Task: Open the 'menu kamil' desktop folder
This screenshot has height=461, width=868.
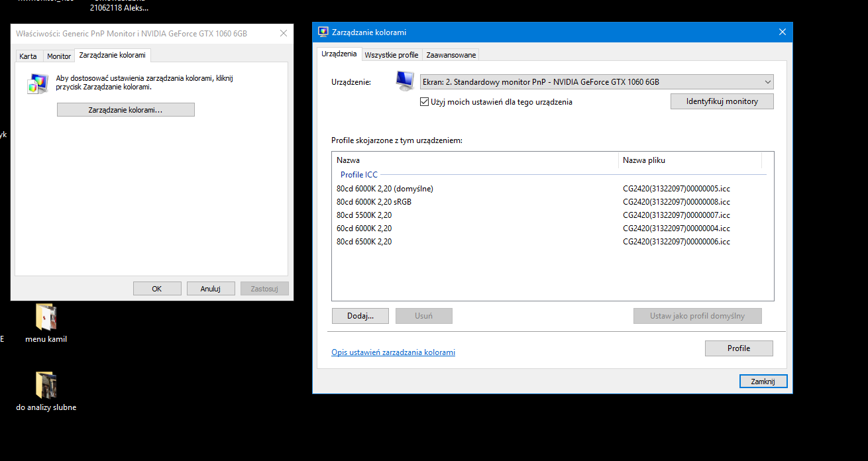Action: (x=46, y=318)
